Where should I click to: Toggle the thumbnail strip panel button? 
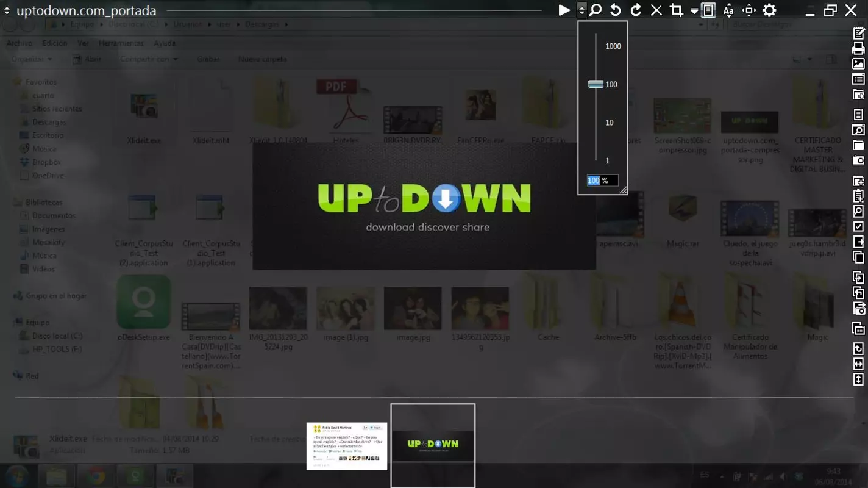(x=708, y=10)
